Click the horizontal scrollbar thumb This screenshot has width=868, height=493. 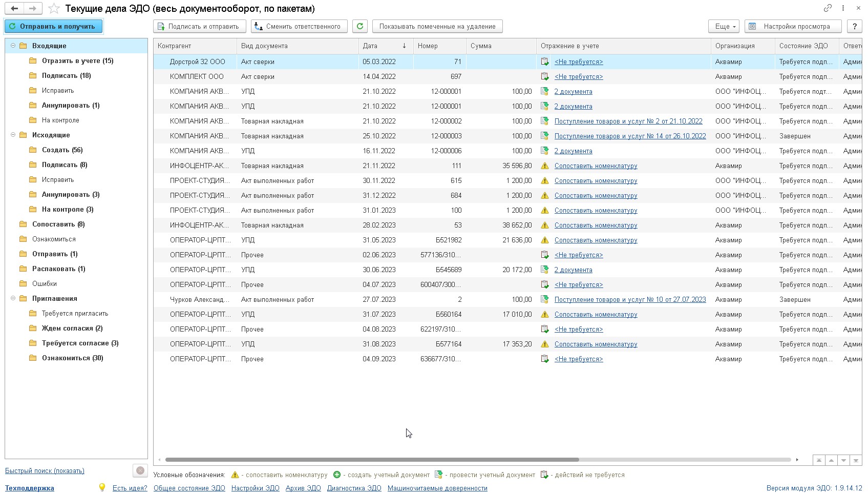[x=372, y=460]
